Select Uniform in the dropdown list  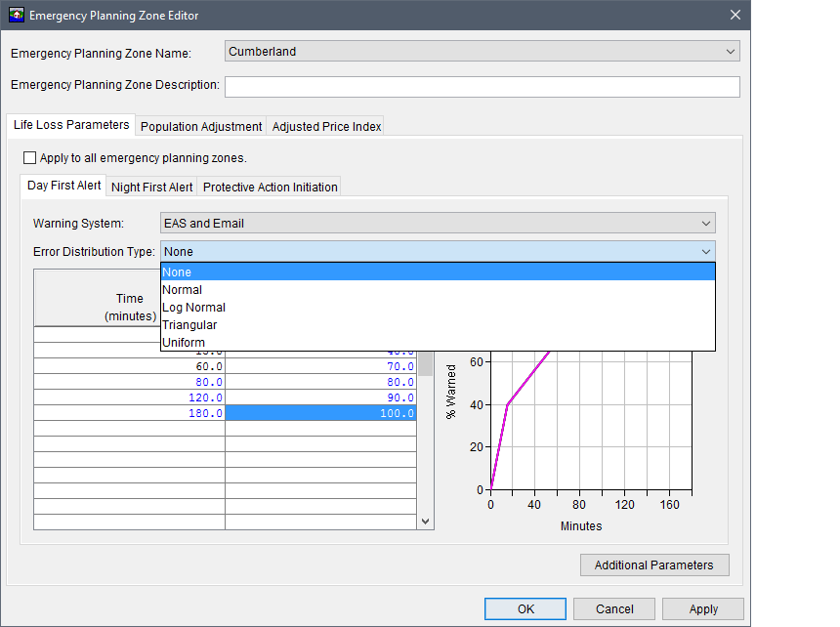click(x=184, y=343)
